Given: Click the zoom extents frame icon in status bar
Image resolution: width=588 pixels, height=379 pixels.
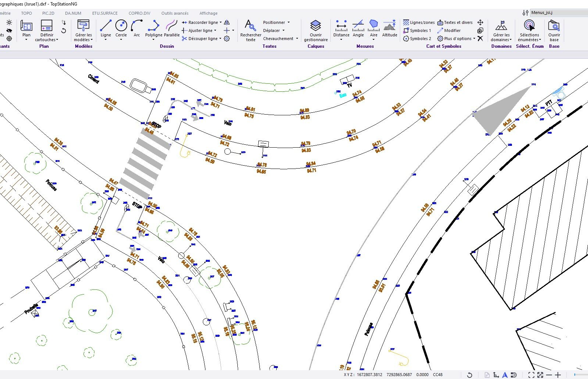Looking at the screenshot, I should (x=531, y=375).
